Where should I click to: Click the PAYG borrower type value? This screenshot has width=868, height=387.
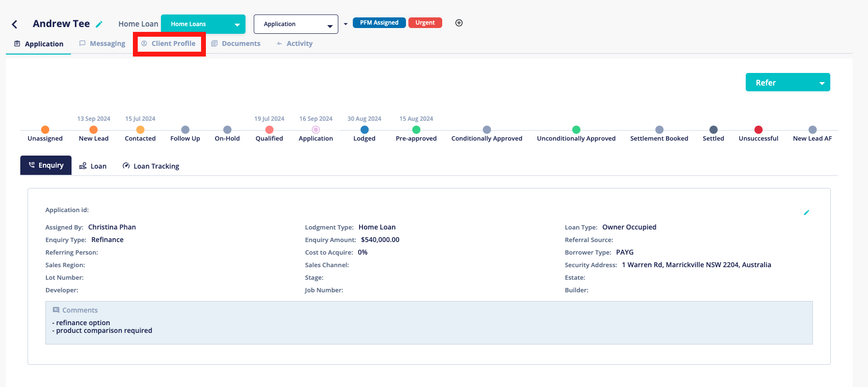pyautogui.click(x=625, y=252)
